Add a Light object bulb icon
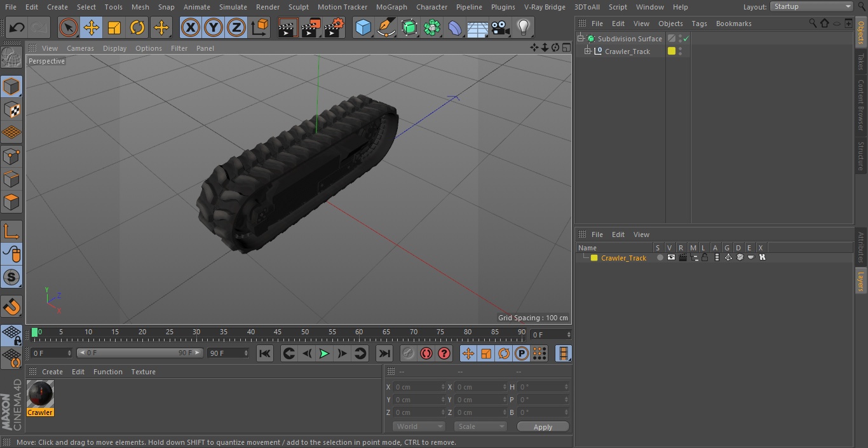868x448 pixels. point(524,27)
